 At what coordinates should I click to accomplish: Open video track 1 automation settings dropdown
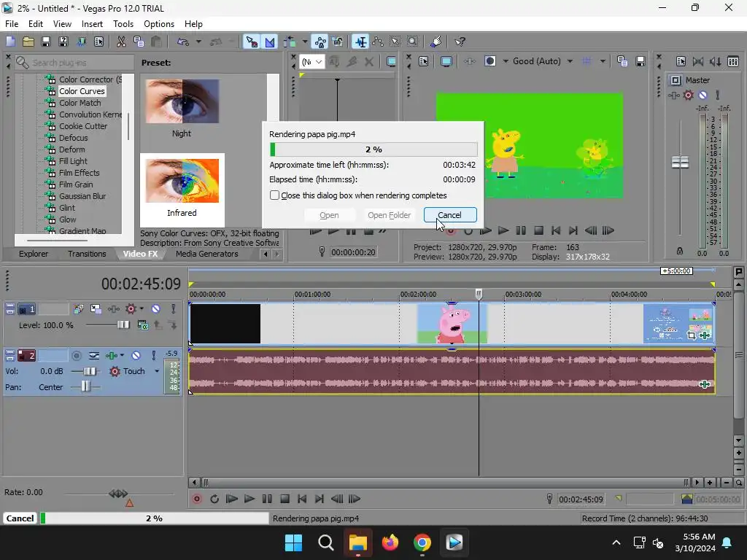[142, 308]
